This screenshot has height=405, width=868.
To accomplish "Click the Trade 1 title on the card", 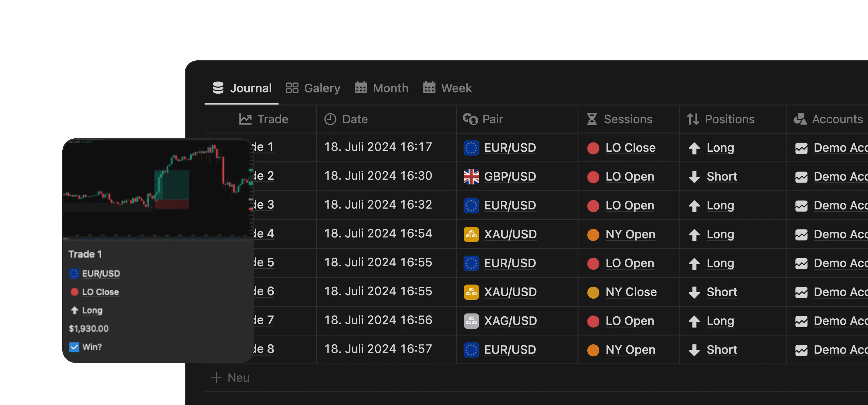I will 85,254.
